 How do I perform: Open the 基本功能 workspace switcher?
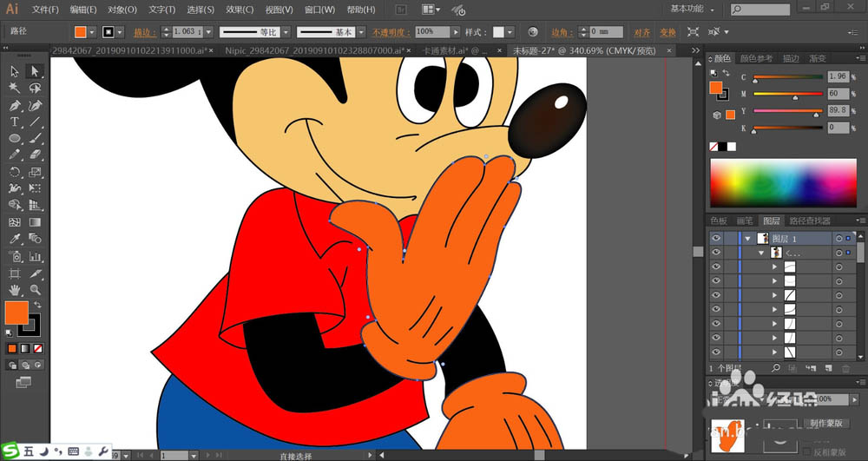click(692, 9)
